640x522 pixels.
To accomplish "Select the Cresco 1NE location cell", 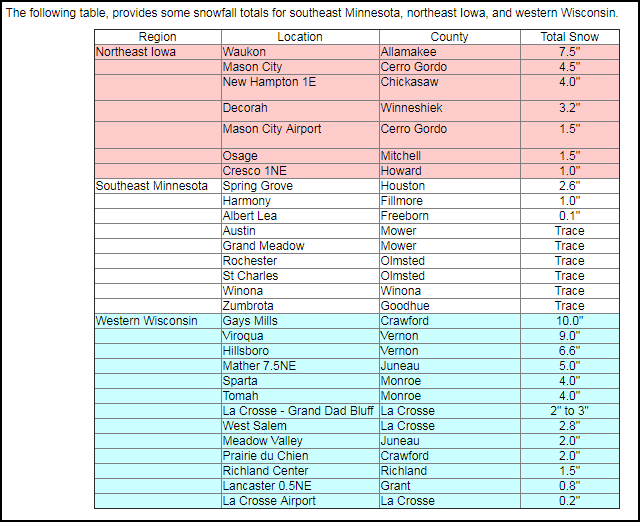I will pyautogui.click(x=300, y=171).
